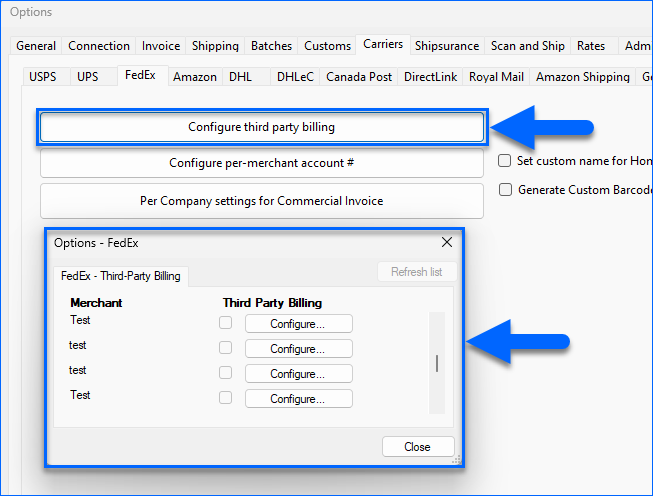Select the FedEx - Third-Party Billing tab
The height and width of the screenshot is (496, 653).
click(x=121, y=276)
